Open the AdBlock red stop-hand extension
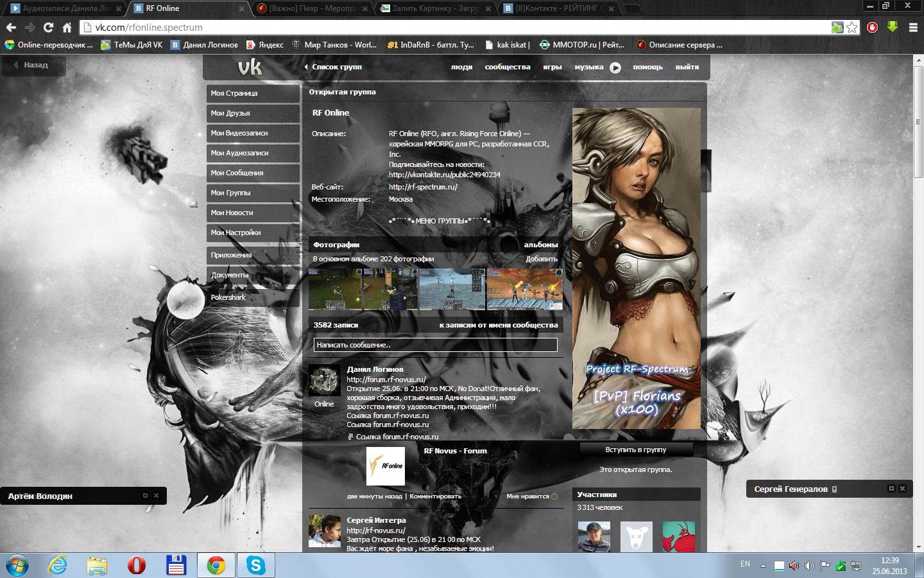 [872, 27]
